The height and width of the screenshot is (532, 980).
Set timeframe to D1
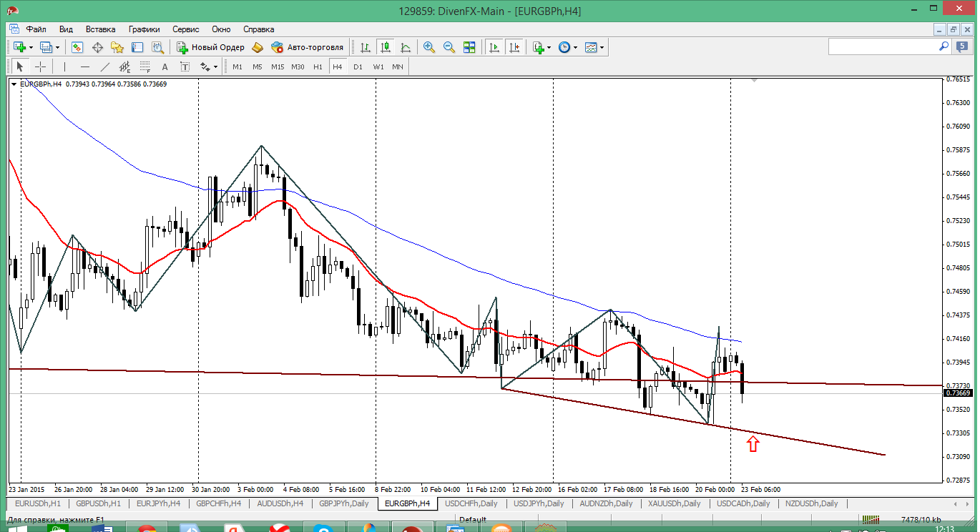pyautogui.click(x=358, y=66)
